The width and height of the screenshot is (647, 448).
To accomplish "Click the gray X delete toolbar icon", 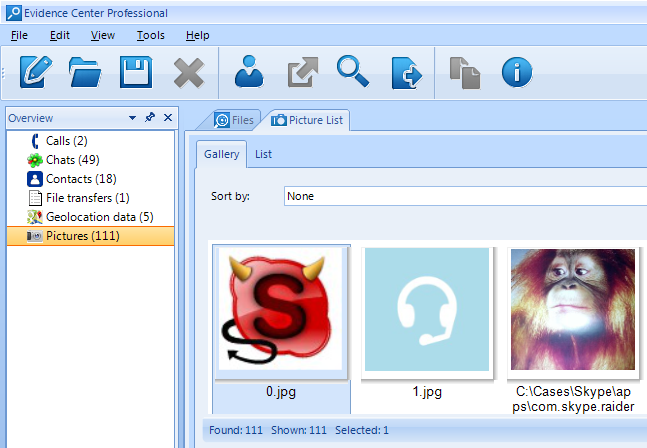I will pyautogui.click(x=189, y=73).
